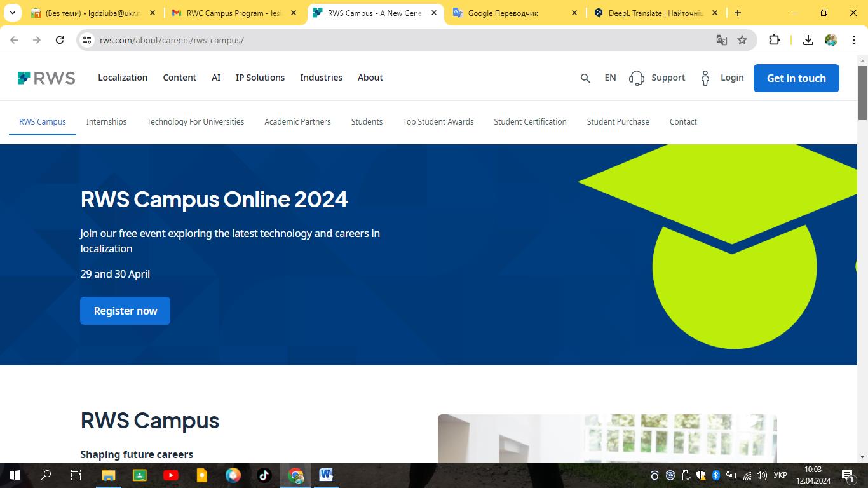Open Google Classroom taskbar icon

click(x=140, y=475)
